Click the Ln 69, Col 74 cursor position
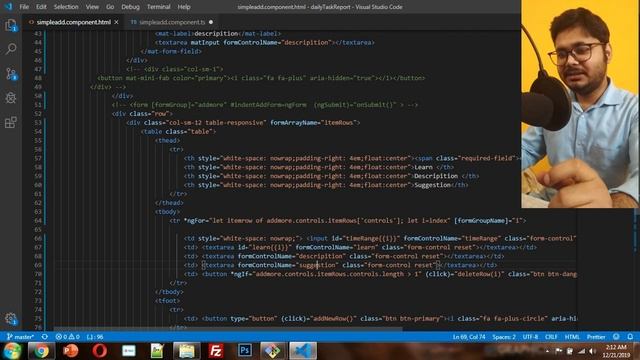 coord(469,337)
